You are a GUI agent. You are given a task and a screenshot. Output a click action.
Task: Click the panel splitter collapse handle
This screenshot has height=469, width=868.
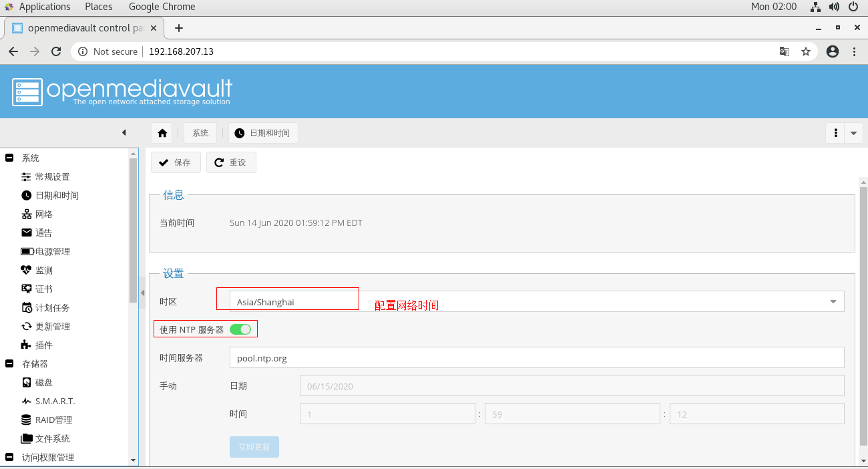click(x=142, y=293)
